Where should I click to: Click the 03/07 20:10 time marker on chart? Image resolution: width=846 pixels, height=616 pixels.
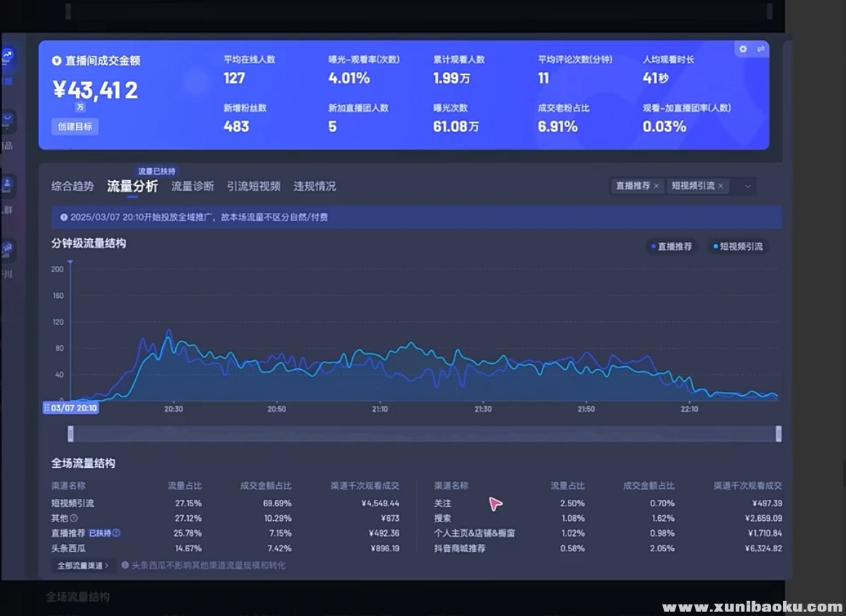[70, 408]
